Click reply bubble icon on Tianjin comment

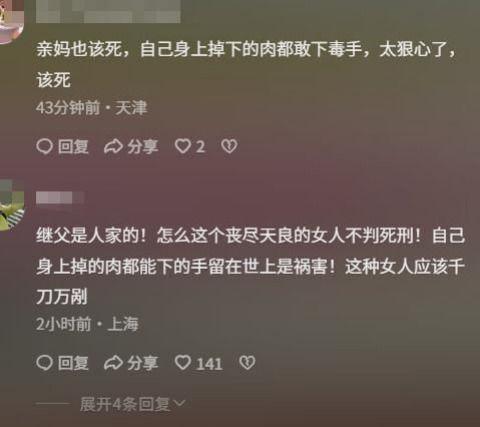pos(44,146)
